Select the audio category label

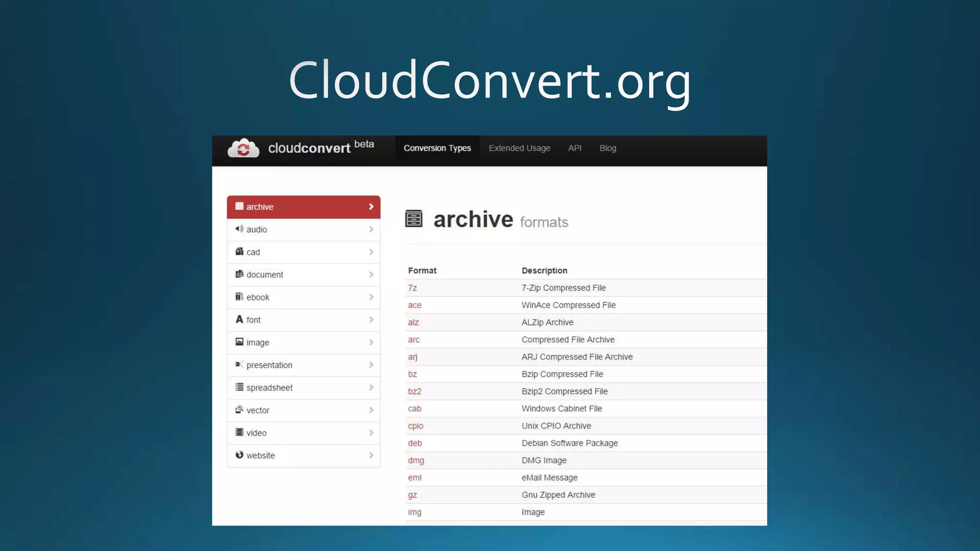(256, 230)
